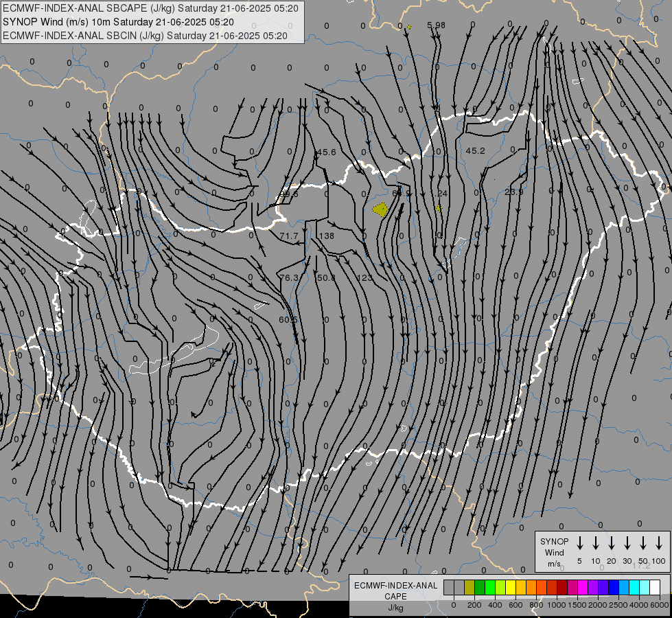Click the 2500 colorbar tick label
Screen dimensions: 672x618
[x=618, y=605]
